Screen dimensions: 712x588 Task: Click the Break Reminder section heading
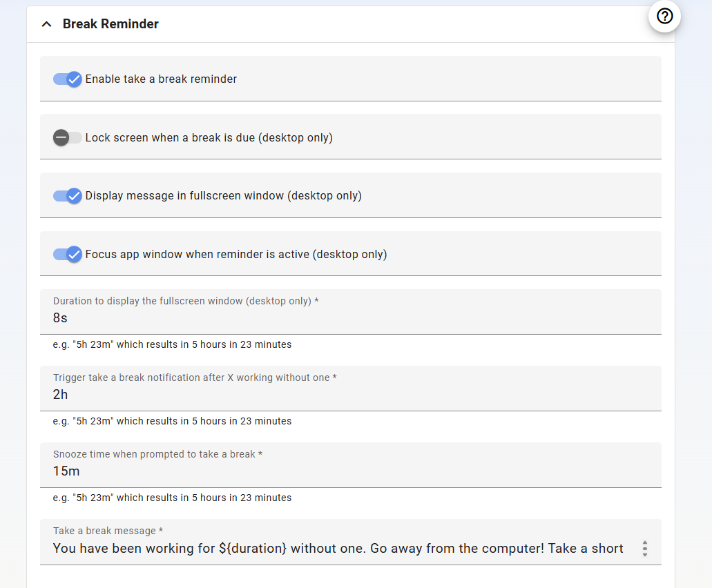110,23
